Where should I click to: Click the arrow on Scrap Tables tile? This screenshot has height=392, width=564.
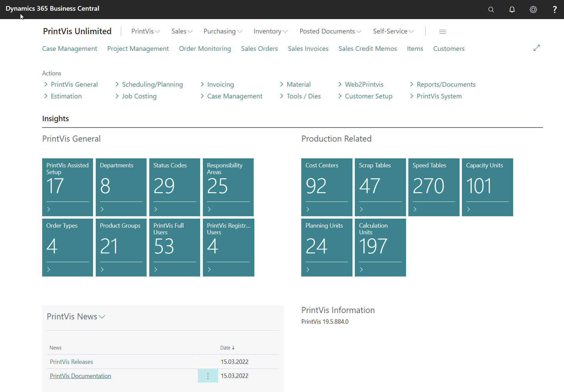(361, 209)
